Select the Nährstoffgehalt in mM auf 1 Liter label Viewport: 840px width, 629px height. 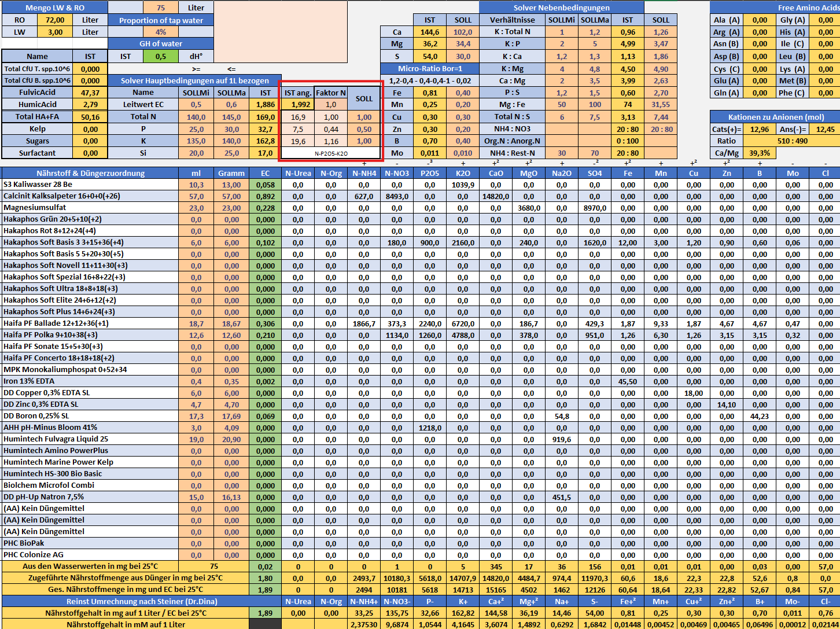pos(126,624)
